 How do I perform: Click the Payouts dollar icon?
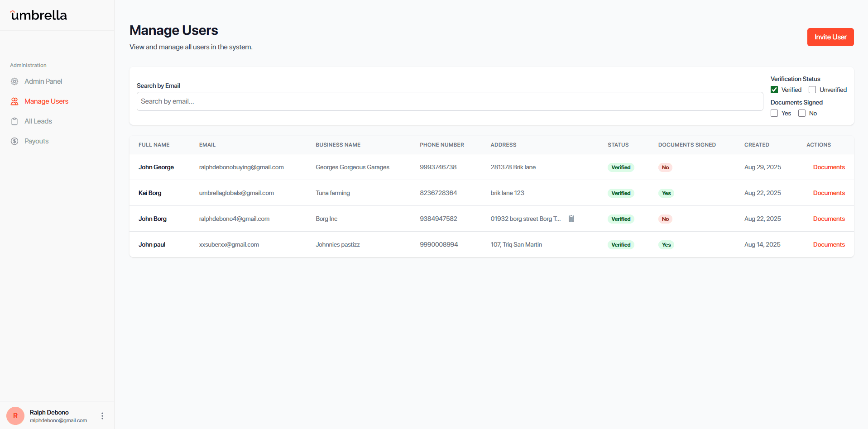[14, 141]
